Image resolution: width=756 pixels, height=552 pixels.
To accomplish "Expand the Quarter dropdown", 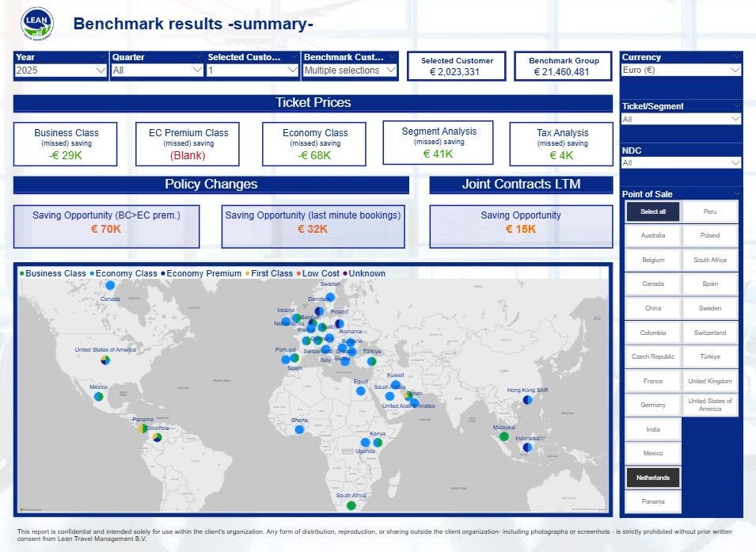I will pyautogui.click(x=158, y=70).
